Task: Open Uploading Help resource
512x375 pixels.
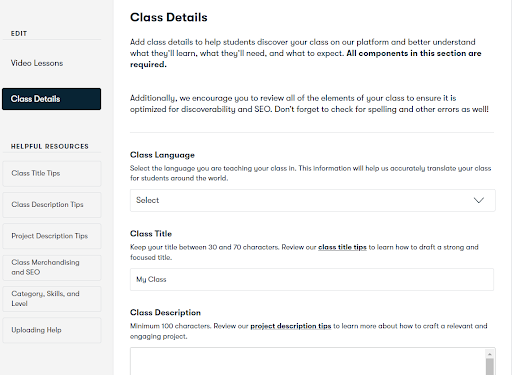Action: (x=52, y=330)
